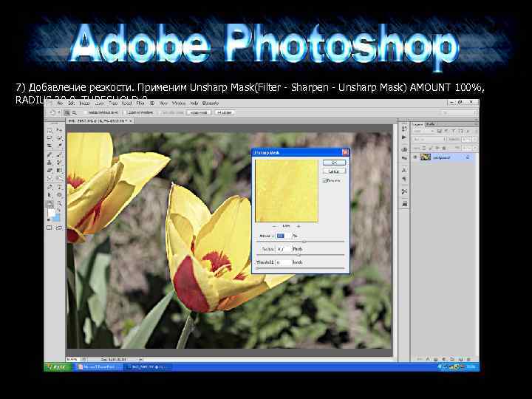This screenshot has height=399, width=532.
Task: Toggle Preview checkbox in Unsharp Mask dialog
Action: pos(324,181)
